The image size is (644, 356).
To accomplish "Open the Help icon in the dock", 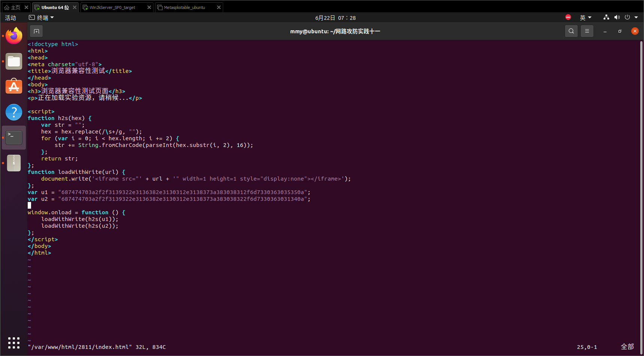I will click(x=14, y=112).
